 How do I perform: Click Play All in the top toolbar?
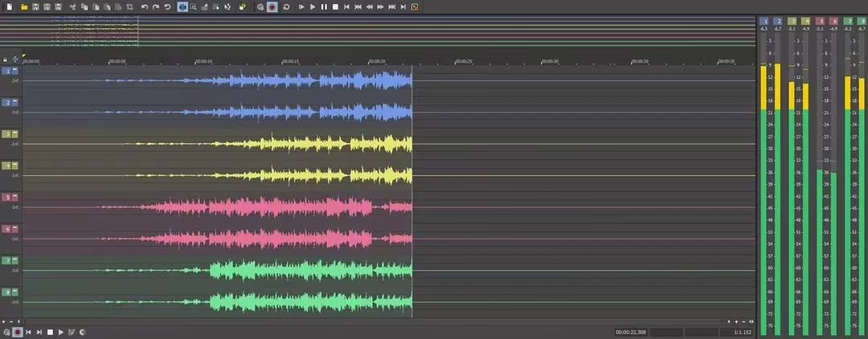pyautogui.click(x=301, y=6)
